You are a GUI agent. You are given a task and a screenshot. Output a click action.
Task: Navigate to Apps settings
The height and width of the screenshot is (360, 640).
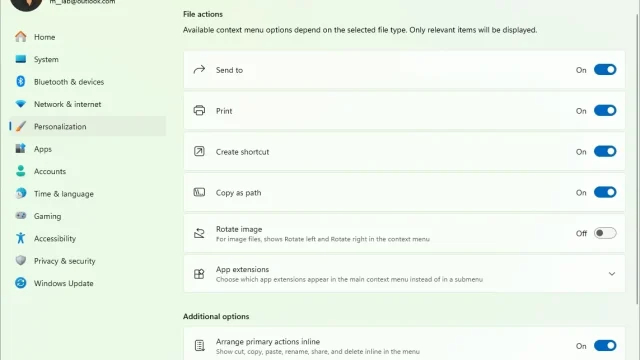click(88, 149)
